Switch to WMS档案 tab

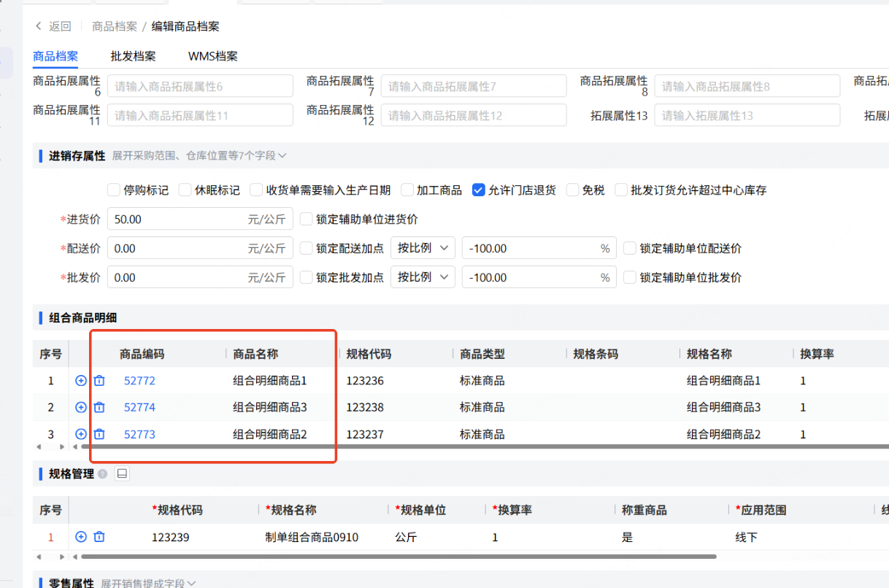click(x=213, y=56)
